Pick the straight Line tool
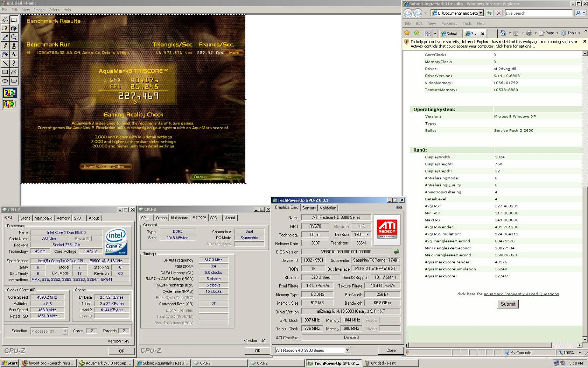 tap(5, 63)
